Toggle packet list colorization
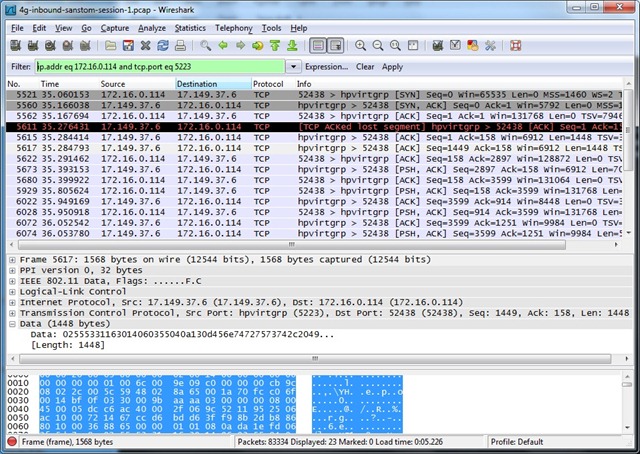Image resolution: width=640 pixels, height=454 pixels. [318, 45]
